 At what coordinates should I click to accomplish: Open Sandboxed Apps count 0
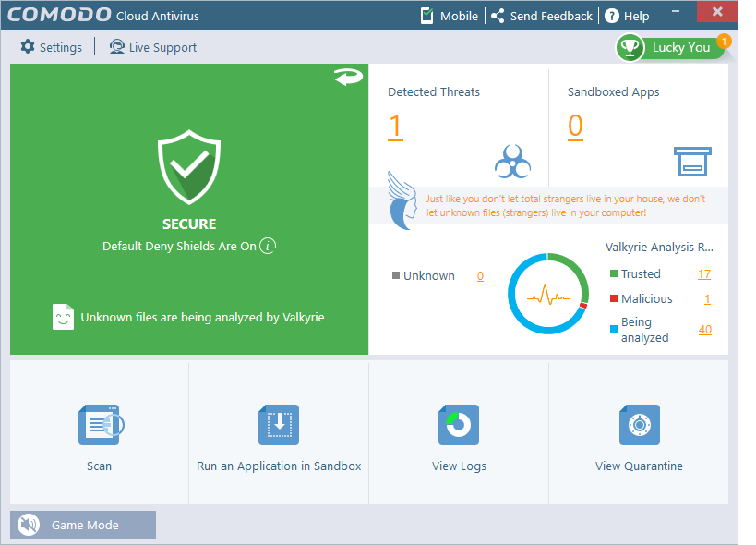click(x=575, y=127)
